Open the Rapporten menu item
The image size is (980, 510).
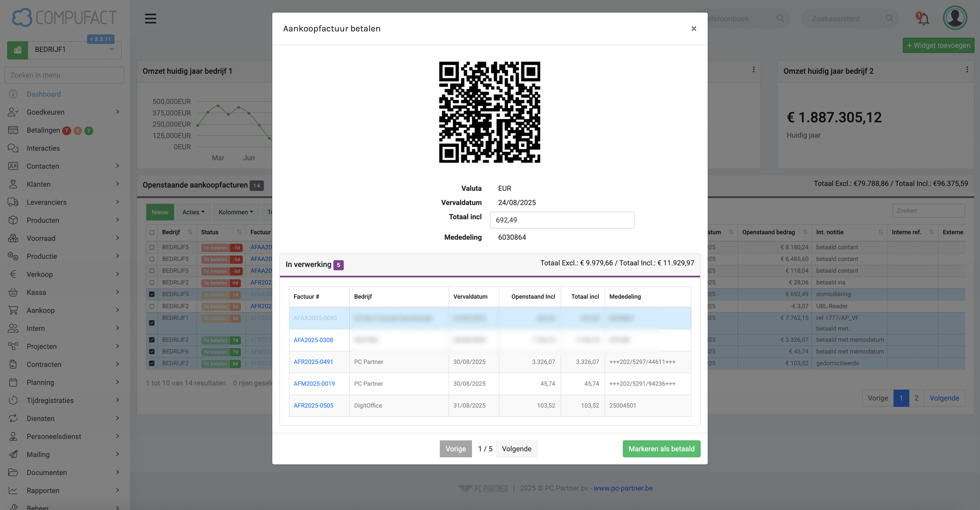tap(43, 490)
